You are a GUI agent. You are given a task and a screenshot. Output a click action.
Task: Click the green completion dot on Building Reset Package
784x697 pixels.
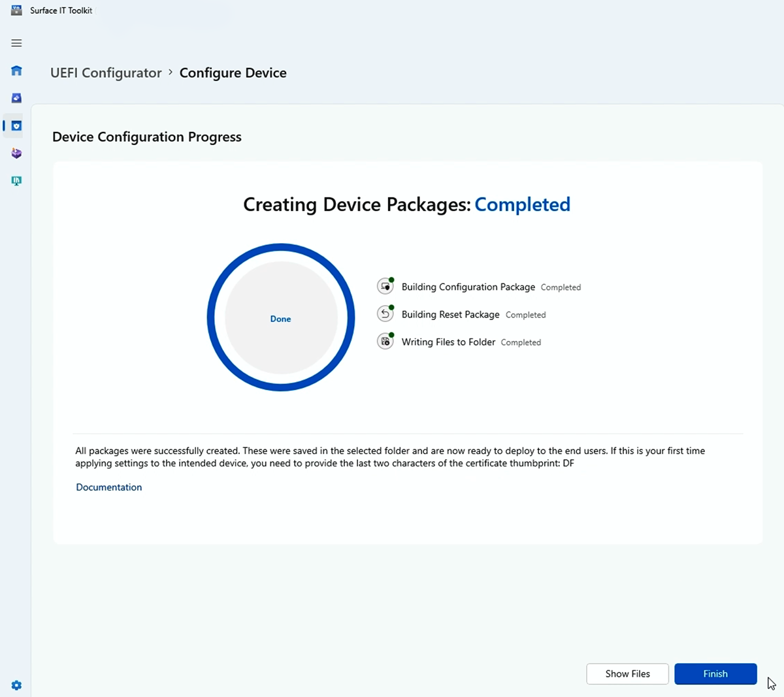coord(391,307)
